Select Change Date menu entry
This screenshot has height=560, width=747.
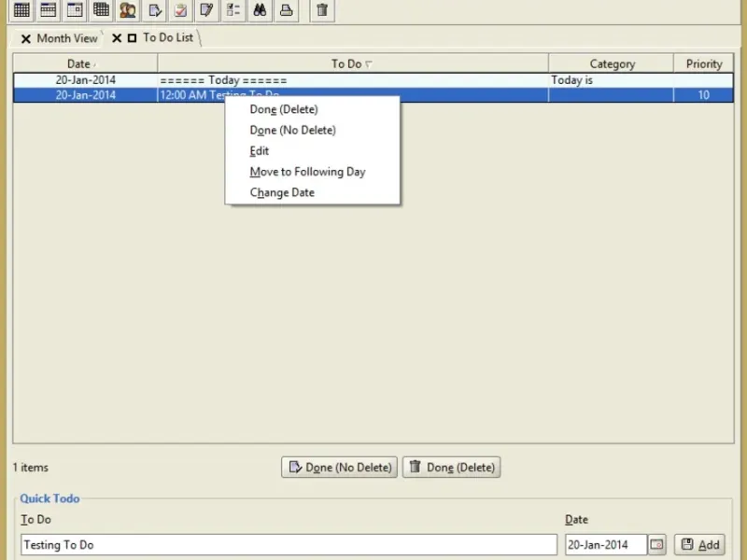[312, 193]
